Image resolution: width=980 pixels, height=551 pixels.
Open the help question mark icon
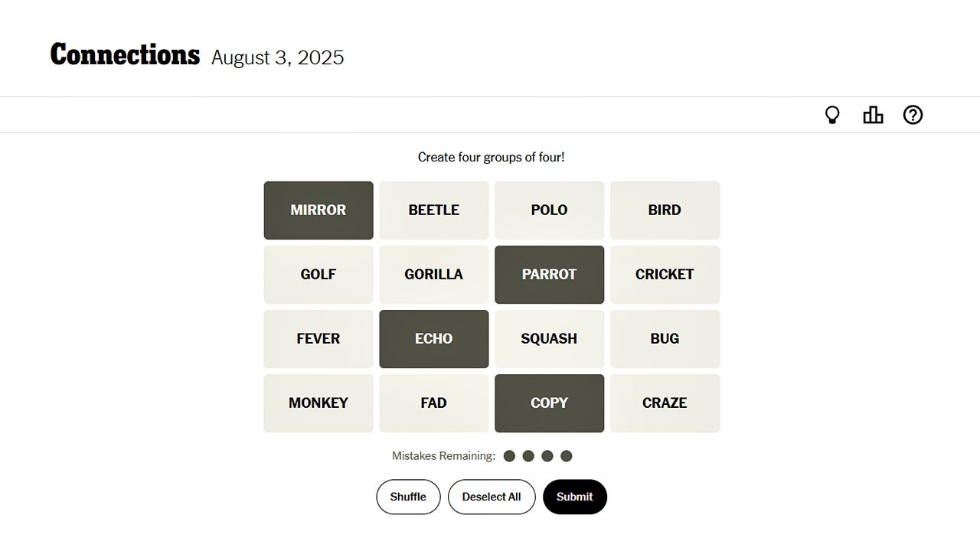(x=913, y=115)
